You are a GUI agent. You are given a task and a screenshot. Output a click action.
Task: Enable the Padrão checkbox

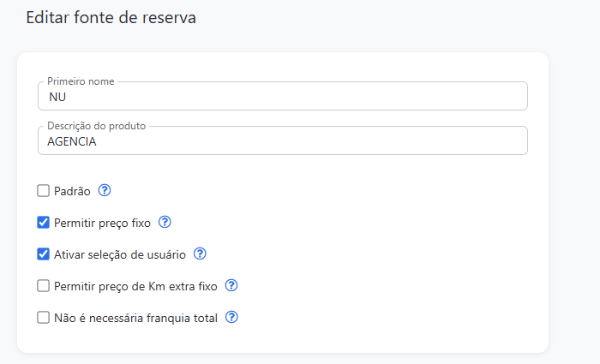point(44,191)
